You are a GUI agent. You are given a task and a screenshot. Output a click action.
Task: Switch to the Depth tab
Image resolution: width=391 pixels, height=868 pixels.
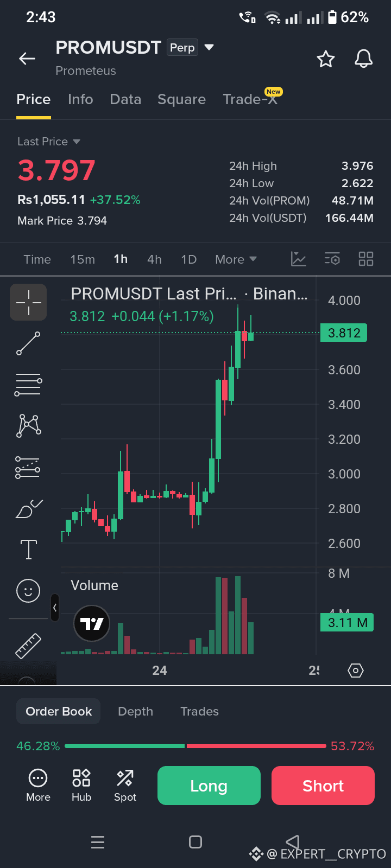[135, 711]
